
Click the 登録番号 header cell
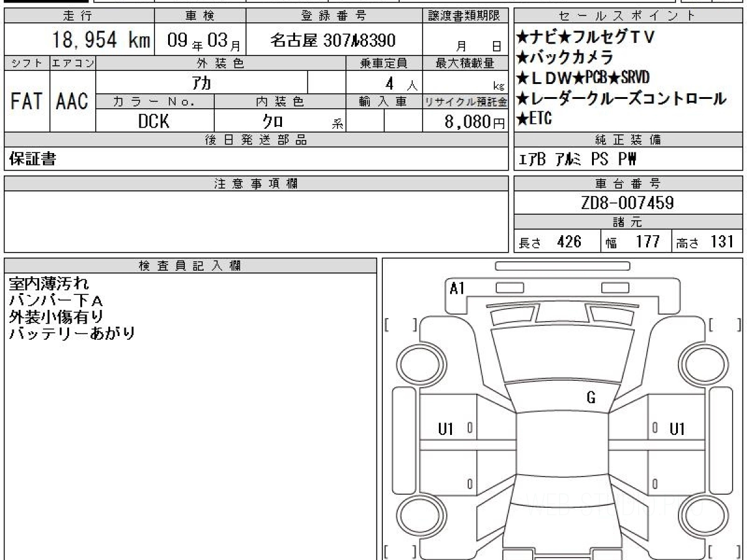coord(334,16)
